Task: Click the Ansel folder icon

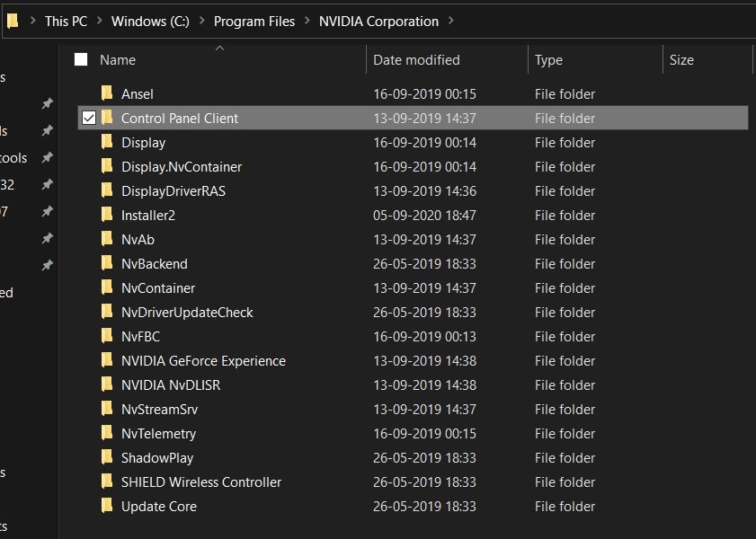Action: point(107,93)
